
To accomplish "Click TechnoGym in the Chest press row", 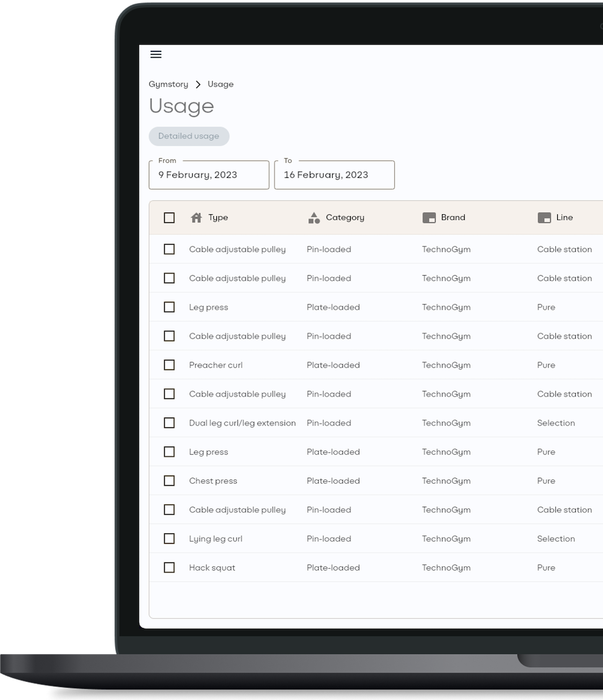I will [x=446, y=481].
